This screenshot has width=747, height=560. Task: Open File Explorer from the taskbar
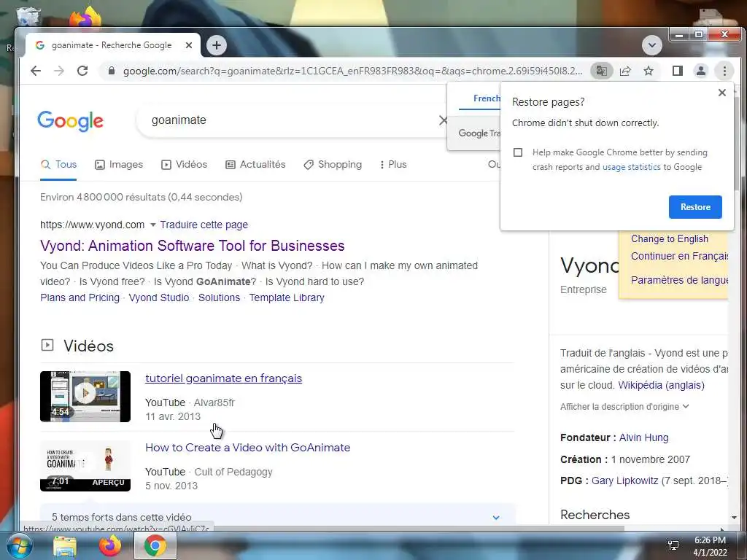65,546
